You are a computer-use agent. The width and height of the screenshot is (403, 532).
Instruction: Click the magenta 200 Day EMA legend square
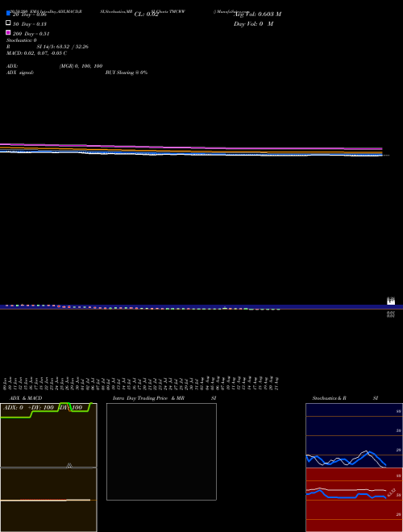(x=8, y=32)
